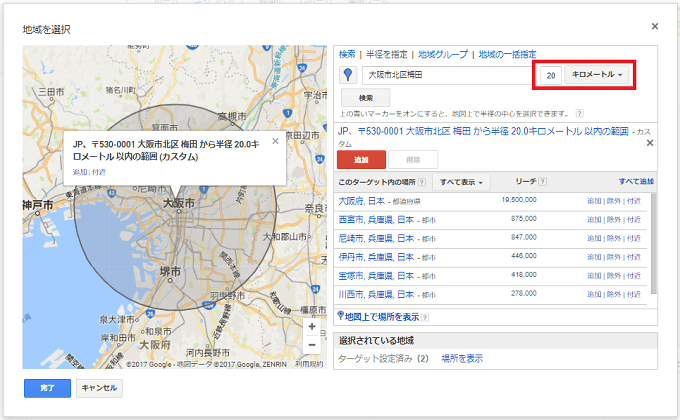Toggle the blue map marker pin button
This screenshot has height=420, width=680.
348,75
